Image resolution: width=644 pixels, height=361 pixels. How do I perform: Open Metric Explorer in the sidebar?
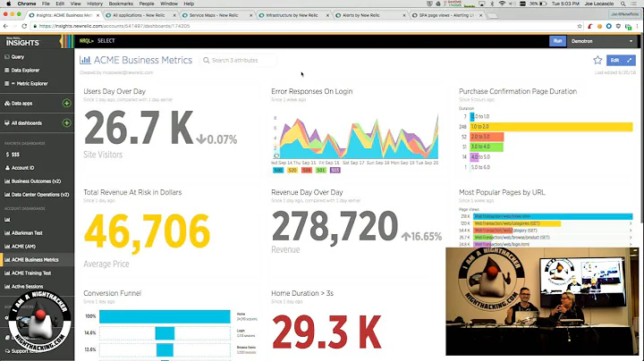(26, 84)
